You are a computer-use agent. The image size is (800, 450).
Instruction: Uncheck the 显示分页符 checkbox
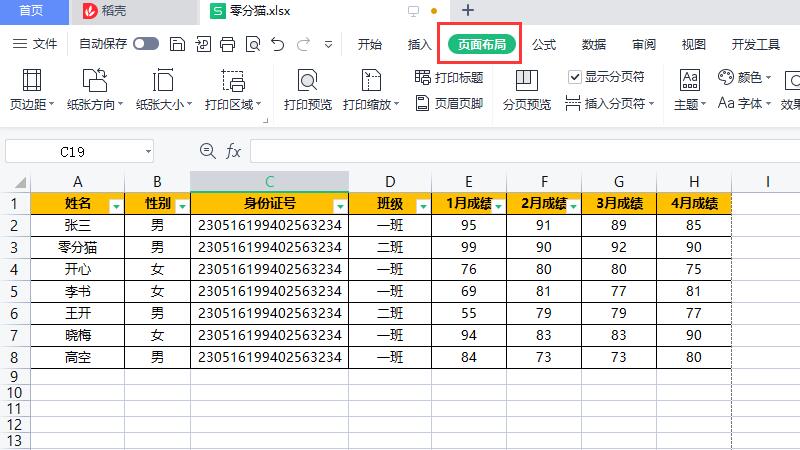pos(574,77)
